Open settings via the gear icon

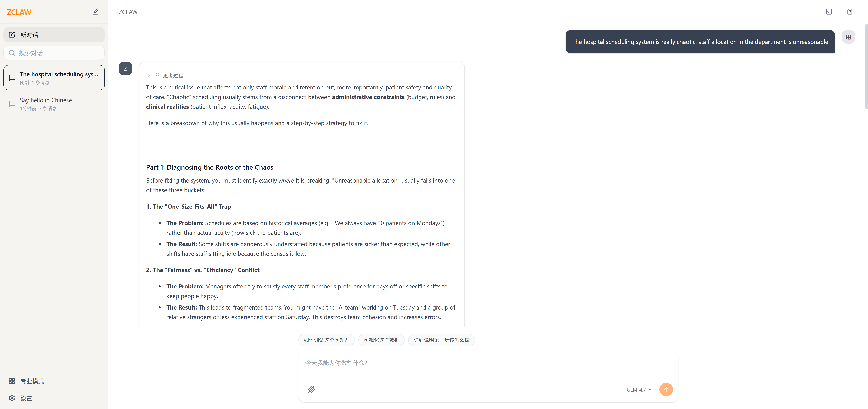tap(12, 398)
